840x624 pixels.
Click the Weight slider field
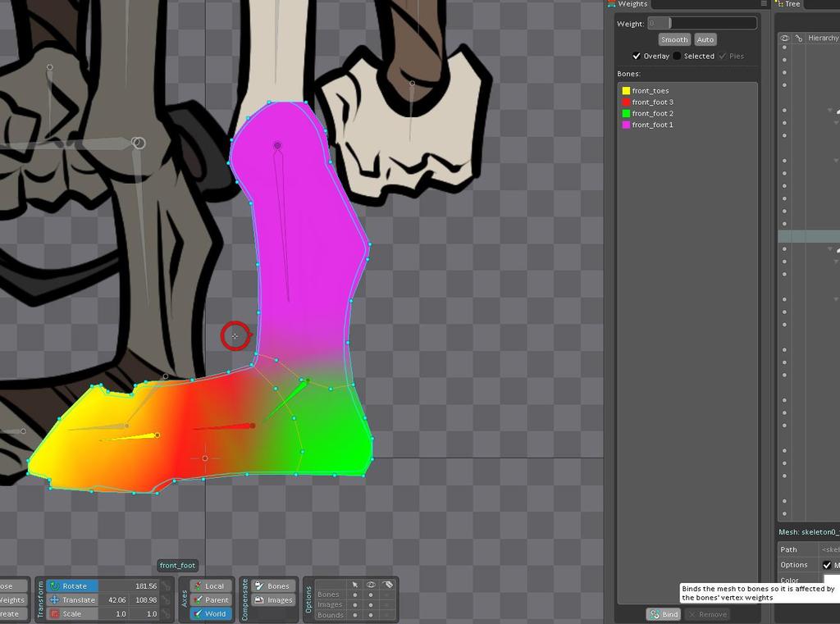point(702,23)
